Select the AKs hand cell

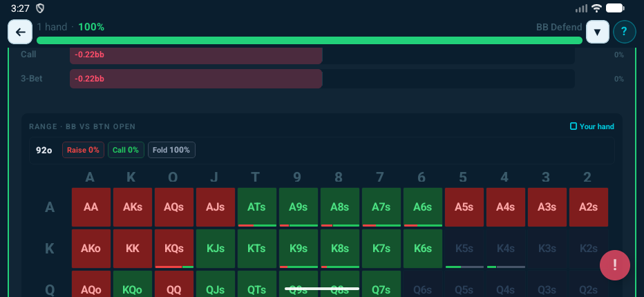click(132, 207)
